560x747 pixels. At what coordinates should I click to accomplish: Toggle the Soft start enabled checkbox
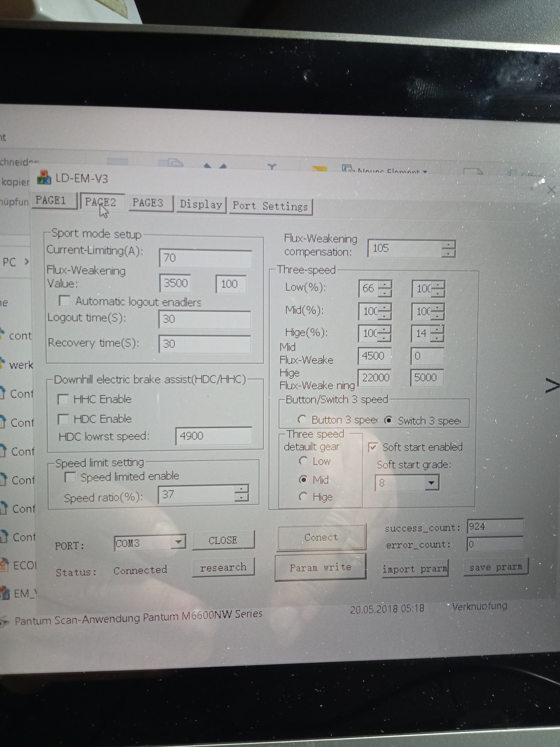coord(373,447)
